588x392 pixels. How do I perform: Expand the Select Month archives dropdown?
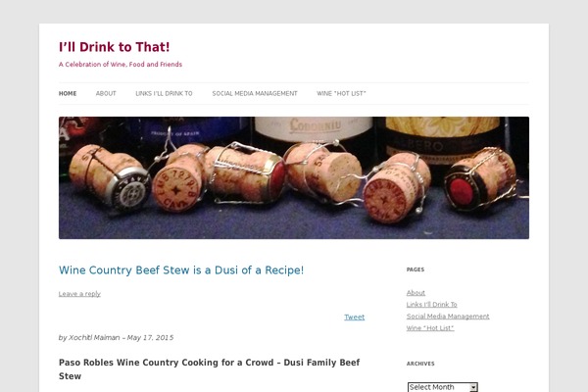[443, 387]
